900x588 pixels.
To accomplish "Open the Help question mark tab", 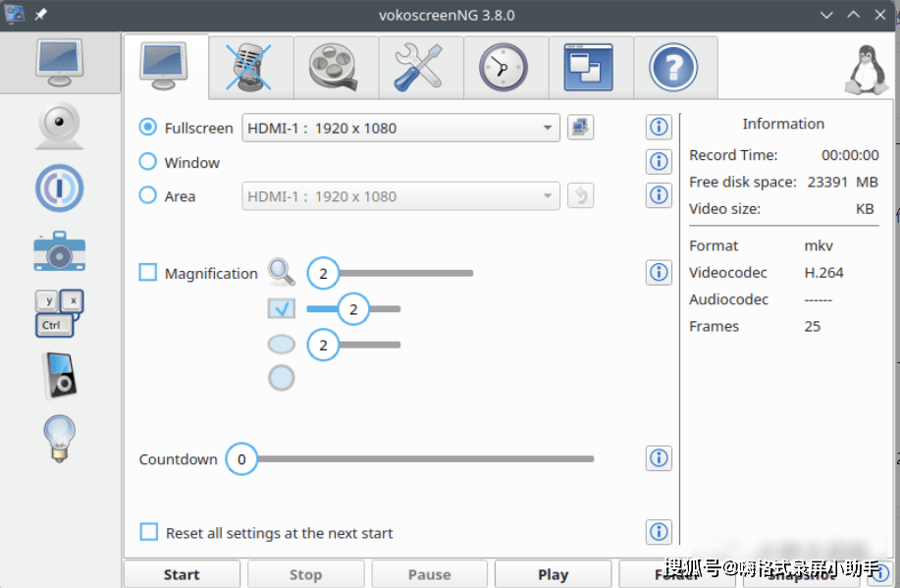I will click(675, 67).
